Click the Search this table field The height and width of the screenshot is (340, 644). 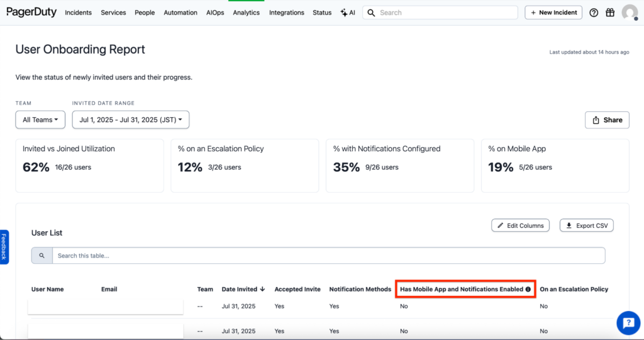click(327, 256)
